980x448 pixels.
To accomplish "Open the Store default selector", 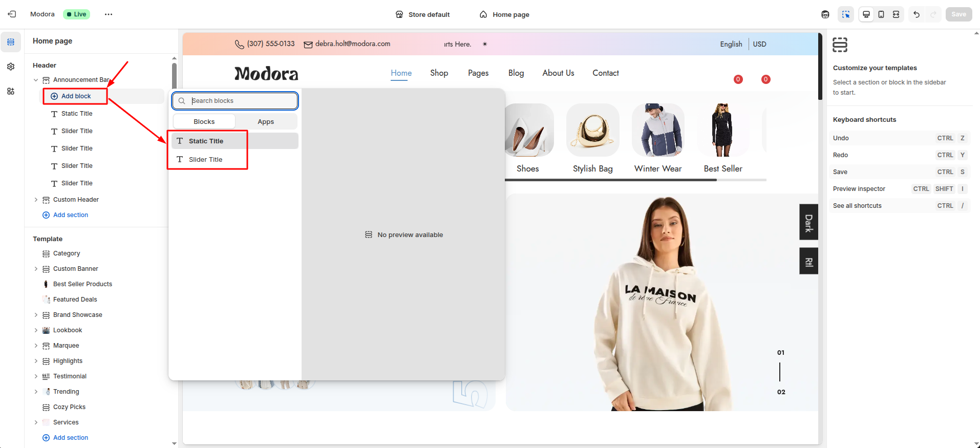I will (423, 14).
